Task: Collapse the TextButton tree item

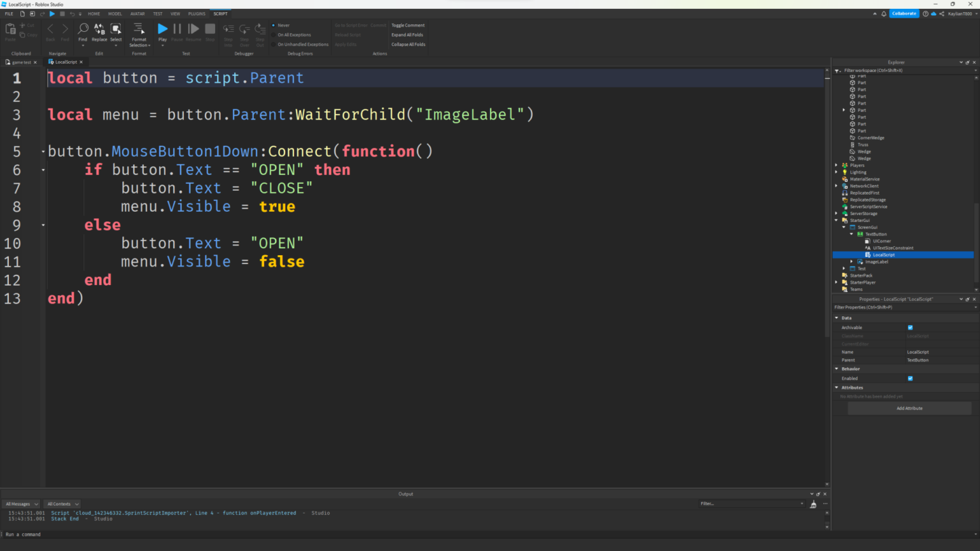Action: [x=851, y=234]
